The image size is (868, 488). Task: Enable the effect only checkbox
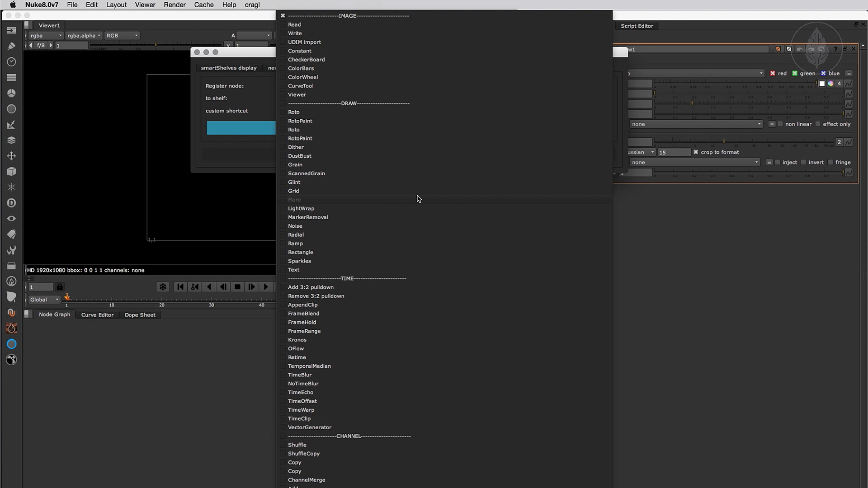tap(818, 124)
